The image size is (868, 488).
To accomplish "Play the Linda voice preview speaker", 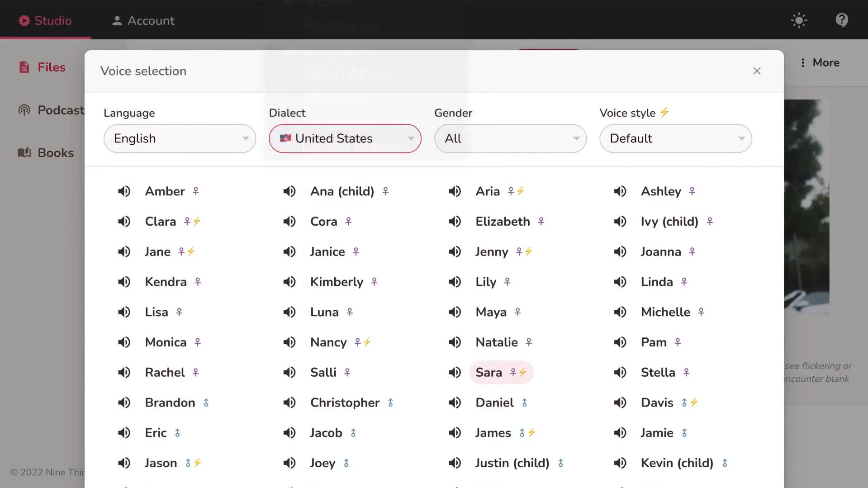I will pos(620,282).
